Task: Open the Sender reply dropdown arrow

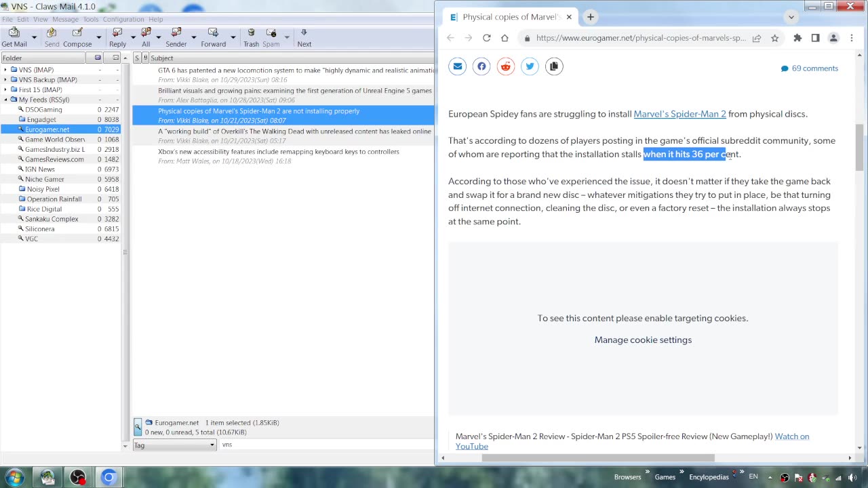Action: click(193, 37)
